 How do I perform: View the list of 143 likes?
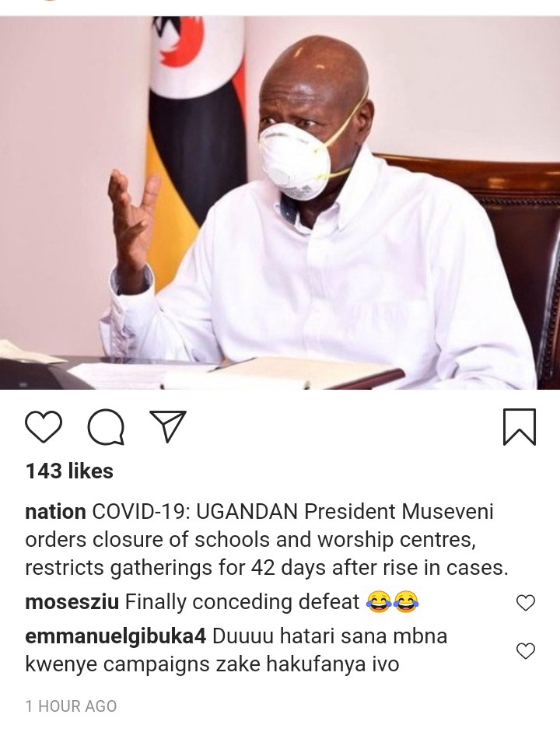tap(69, 471)
